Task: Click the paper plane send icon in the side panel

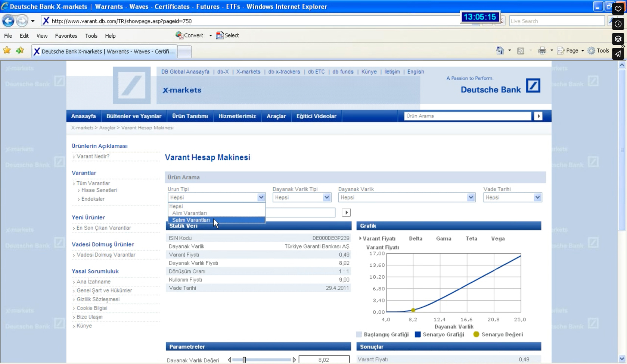Action: (618, 54)
